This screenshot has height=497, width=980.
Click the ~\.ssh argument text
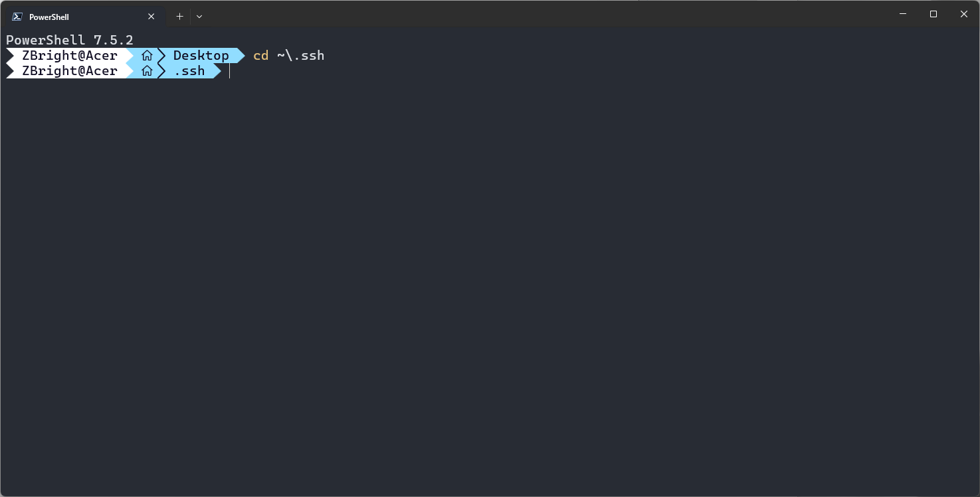[301, 56]
